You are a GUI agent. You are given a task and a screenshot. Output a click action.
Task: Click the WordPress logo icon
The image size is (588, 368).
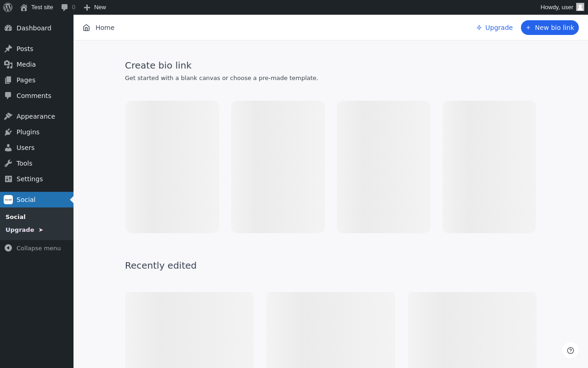tap(8, 7)
